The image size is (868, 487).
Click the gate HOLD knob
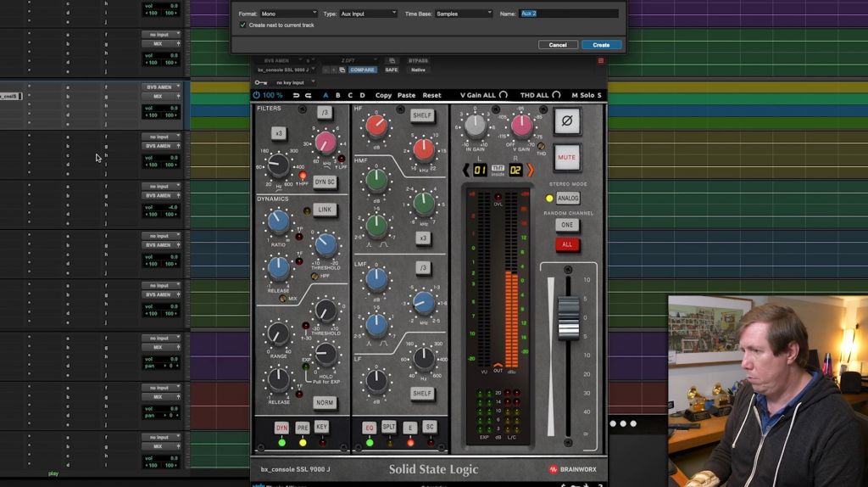(x=325, y=355)
